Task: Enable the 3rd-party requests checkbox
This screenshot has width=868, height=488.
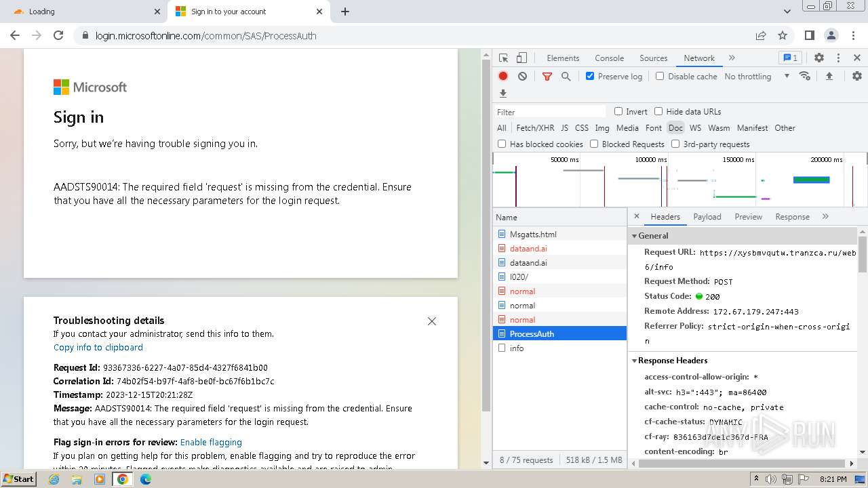Action: (675, 144)
